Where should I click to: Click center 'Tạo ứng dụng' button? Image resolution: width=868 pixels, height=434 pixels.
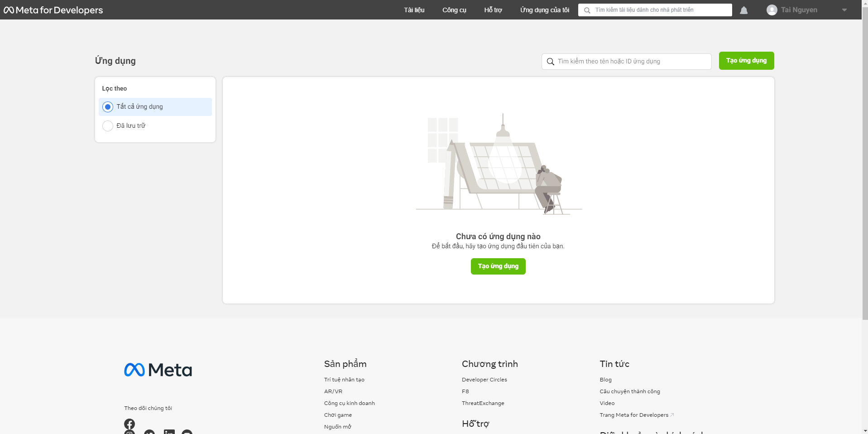click(x=498, y=266)
